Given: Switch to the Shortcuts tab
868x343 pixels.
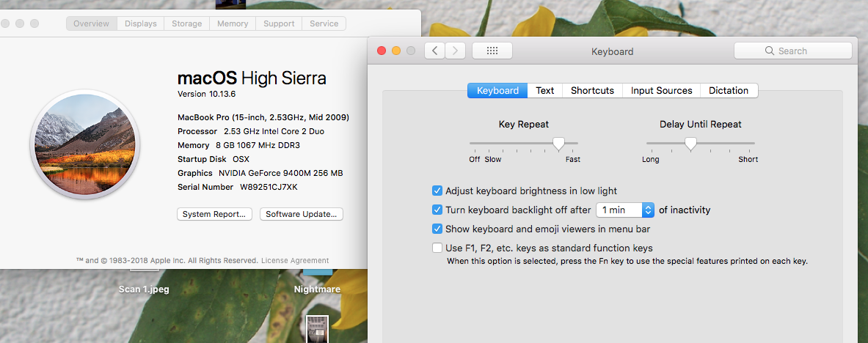Looking at the screenshot, I should click(x=592, y=91).
